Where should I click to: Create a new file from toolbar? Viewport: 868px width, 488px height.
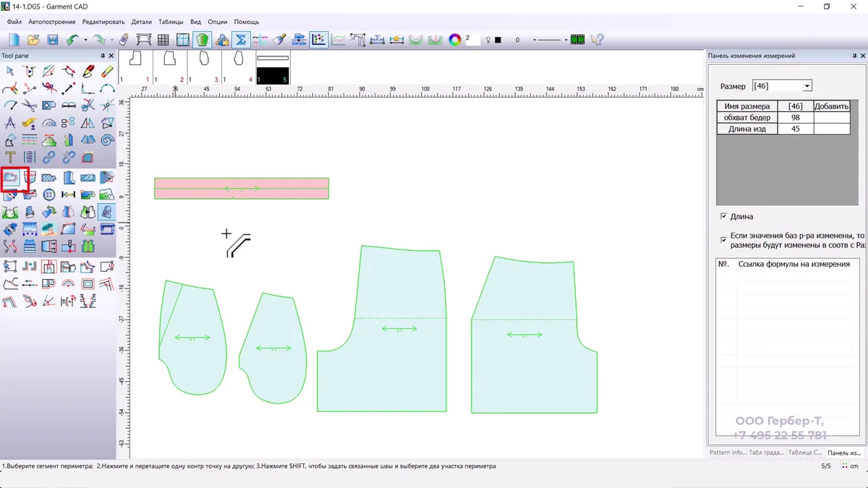(x=14, y=40)
